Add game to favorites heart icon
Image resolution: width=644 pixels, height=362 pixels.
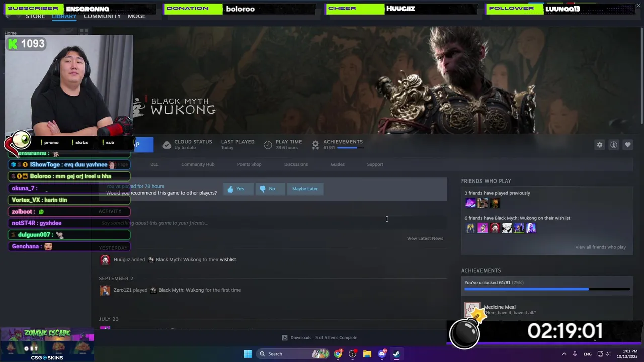628,145
